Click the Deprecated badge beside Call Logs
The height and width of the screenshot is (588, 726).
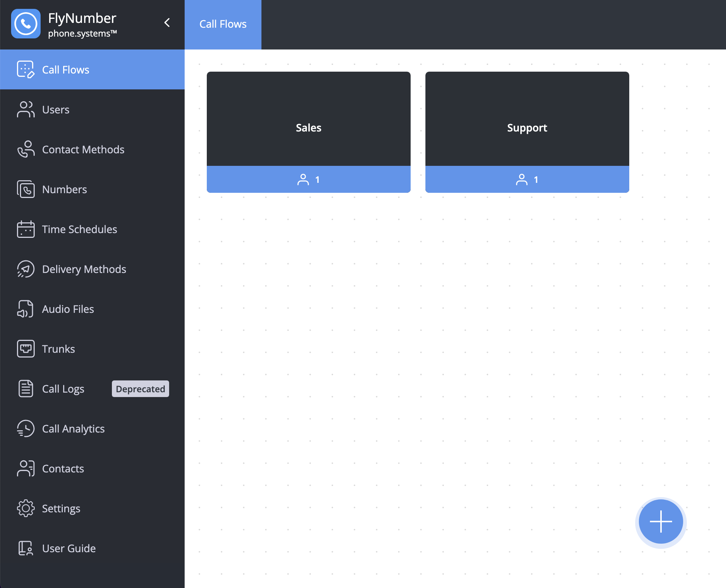(140, 389)
